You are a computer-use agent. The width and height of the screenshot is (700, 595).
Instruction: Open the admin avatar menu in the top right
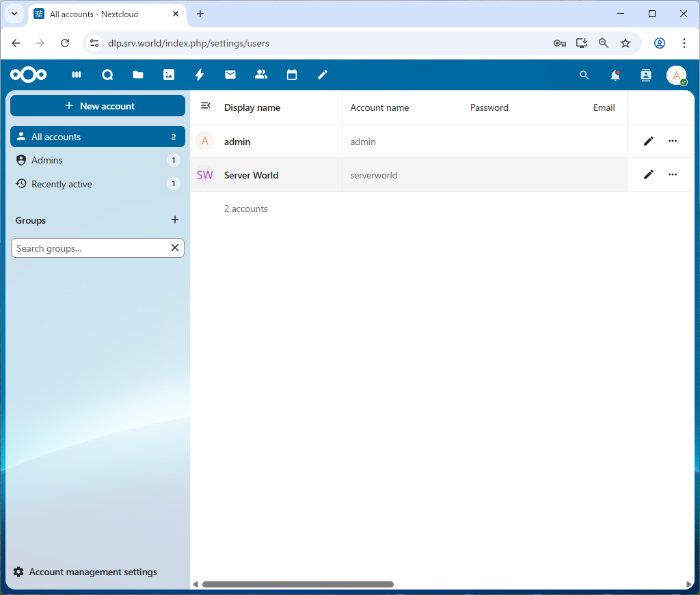point(676,75)
